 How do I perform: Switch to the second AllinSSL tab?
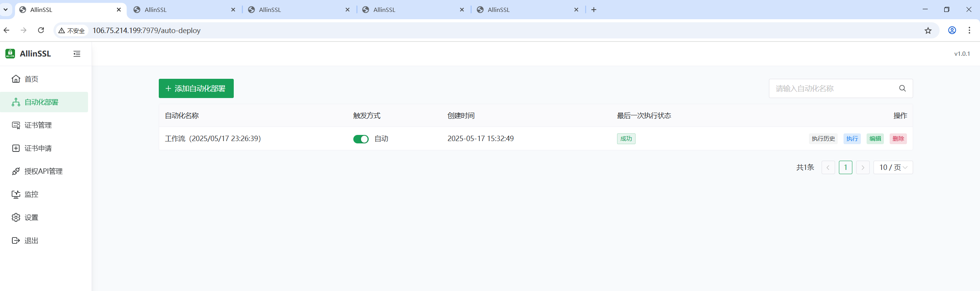point(184,10)
